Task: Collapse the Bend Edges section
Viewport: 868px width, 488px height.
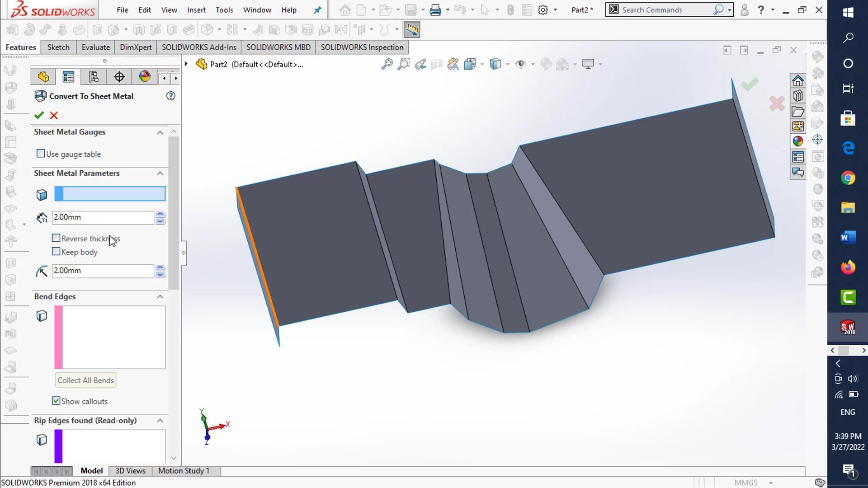Action: pos(159,297)
